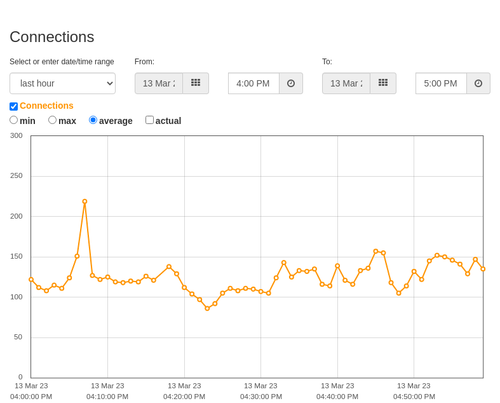Click the lowest data point near 85
The width and height of the screenshot is (500, 403).
(207, 309)
